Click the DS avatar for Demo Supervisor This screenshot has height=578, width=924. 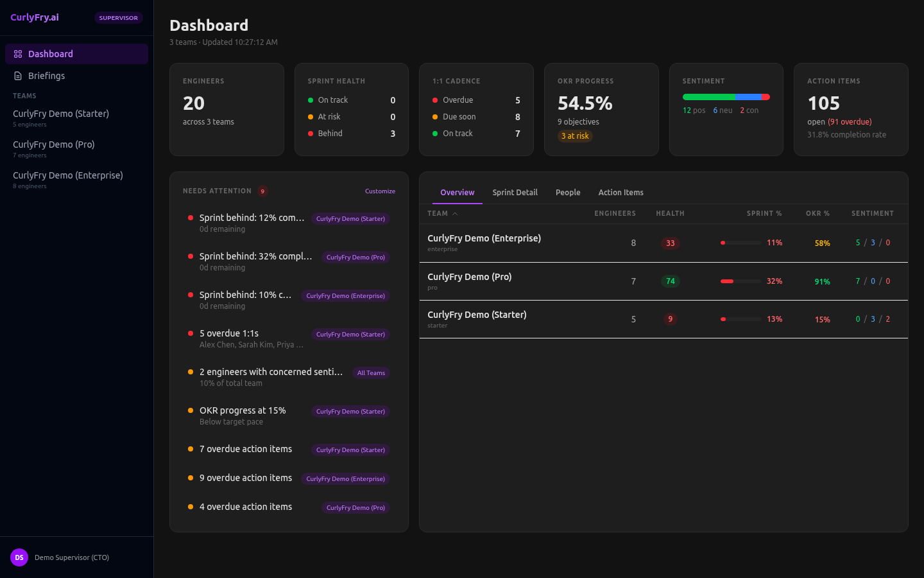pos(19,557)
